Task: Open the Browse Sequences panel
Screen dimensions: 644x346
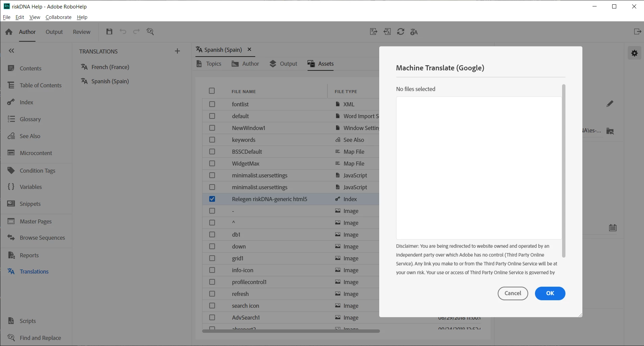Action: point(36,238)
